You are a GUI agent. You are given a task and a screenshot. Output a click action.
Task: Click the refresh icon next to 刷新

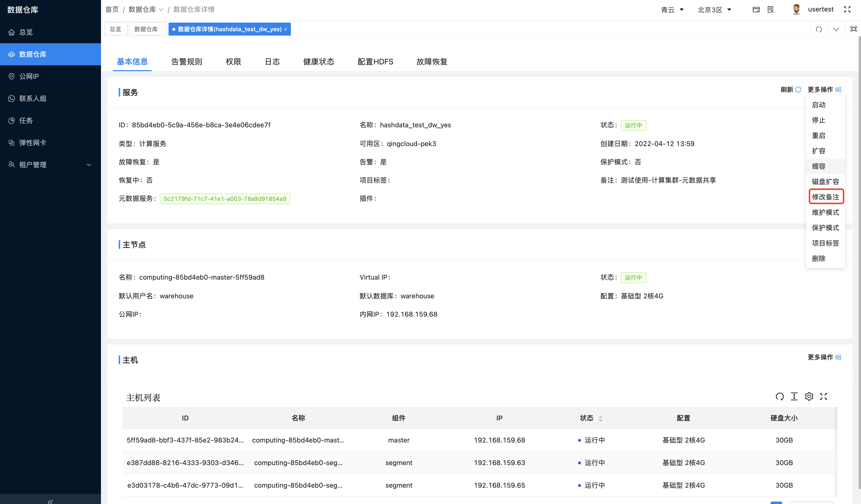point(798,89)
